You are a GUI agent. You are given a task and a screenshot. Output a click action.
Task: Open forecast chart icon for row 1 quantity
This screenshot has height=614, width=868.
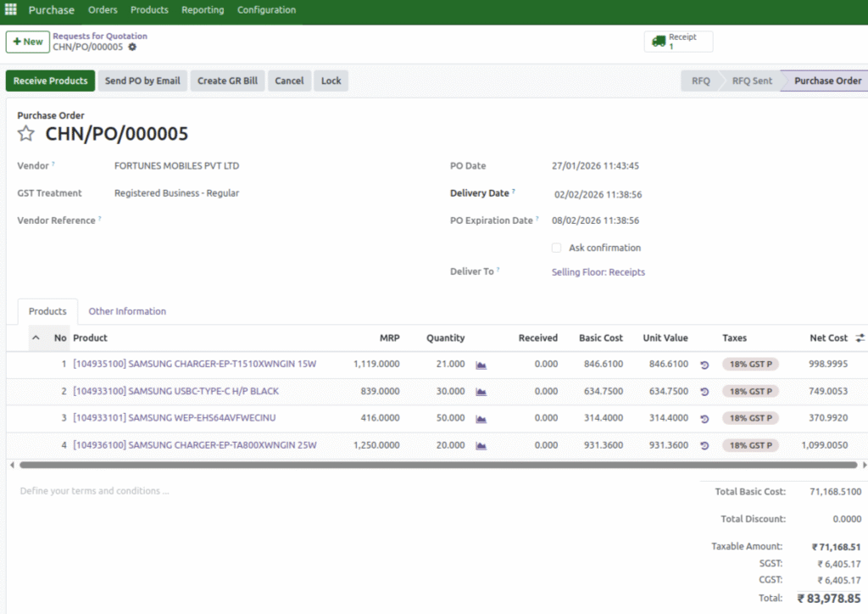(x=481, y=365)
